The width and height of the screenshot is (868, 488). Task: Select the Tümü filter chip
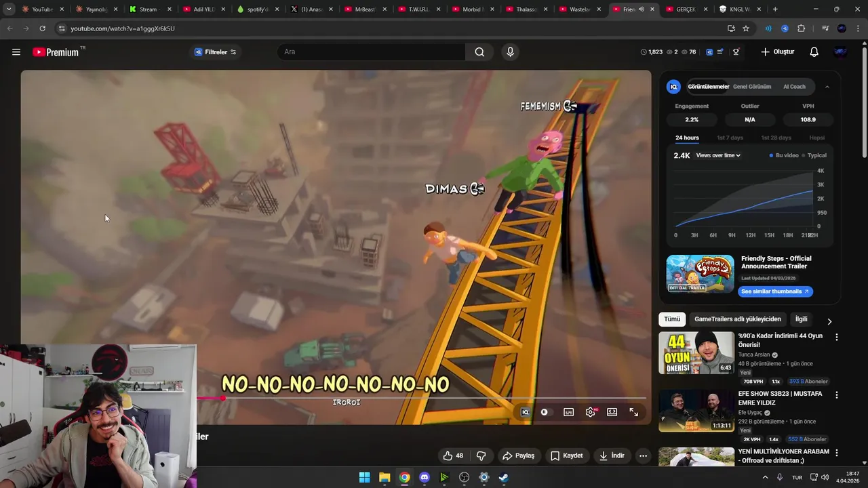672,319
